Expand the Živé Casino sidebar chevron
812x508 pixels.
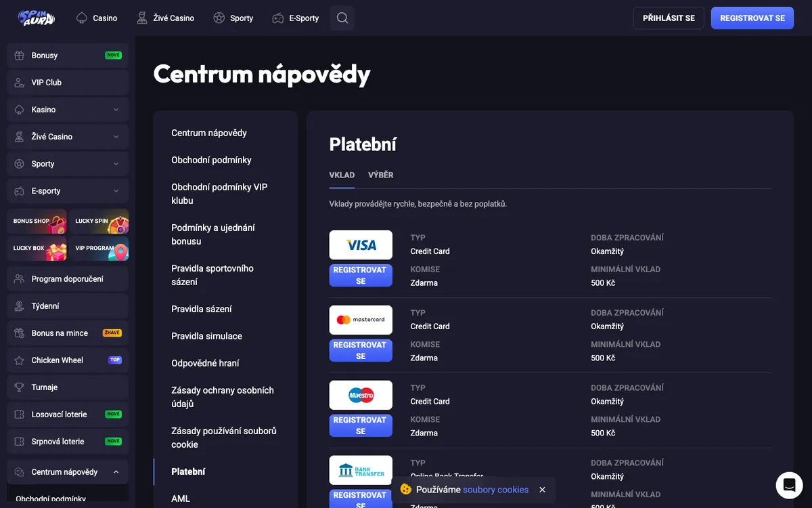click(x=116, y=137)
